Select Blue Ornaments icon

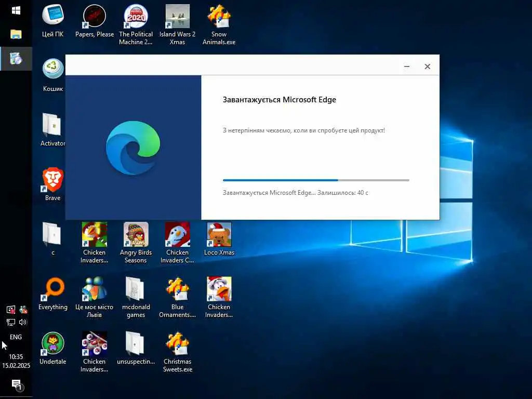[x=177, y=297]
